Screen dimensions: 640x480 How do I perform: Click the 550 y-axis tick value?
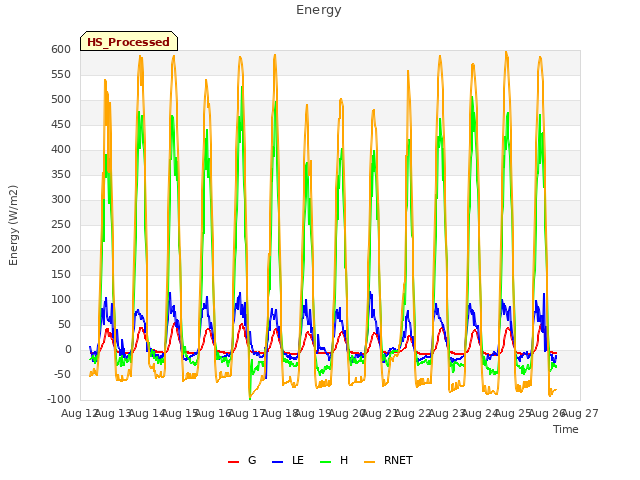click(x=61, y=74)
